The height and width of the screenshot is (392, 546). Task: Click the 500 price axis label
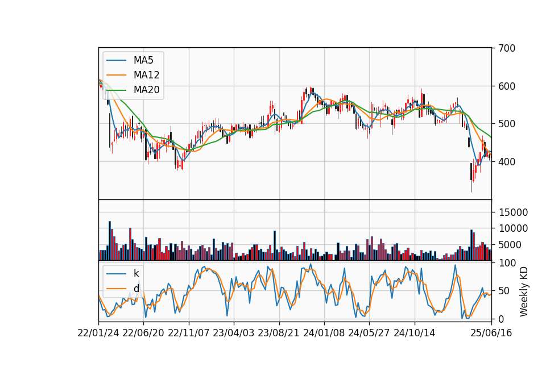(507, 124)
